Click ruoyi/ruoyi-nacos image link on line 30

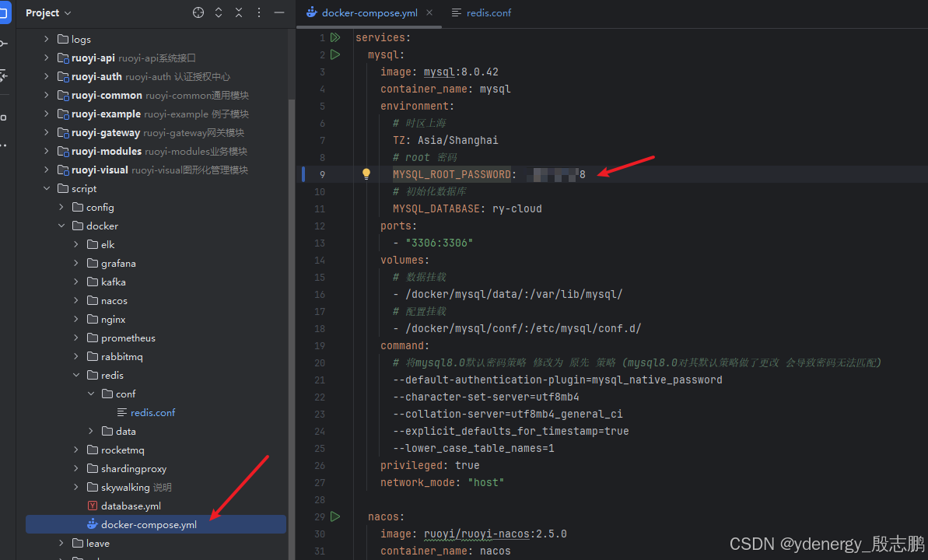coord(476,534)
